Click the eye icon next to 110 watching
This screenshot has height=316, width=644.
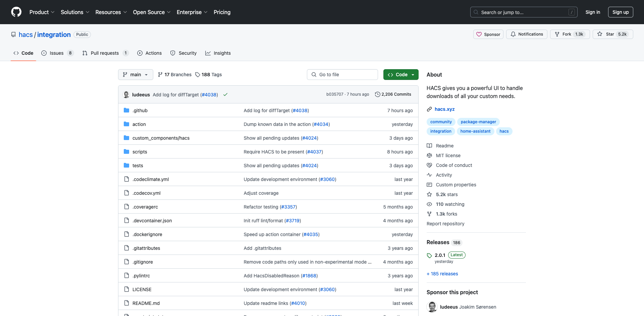[429, 204]
